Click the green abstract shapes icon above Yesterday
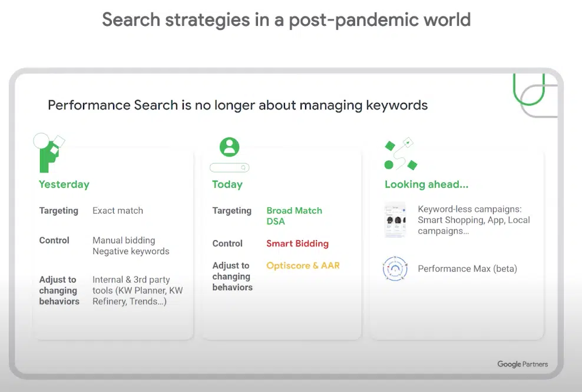Viewport: 582px width, 392px height. point(50,152)
